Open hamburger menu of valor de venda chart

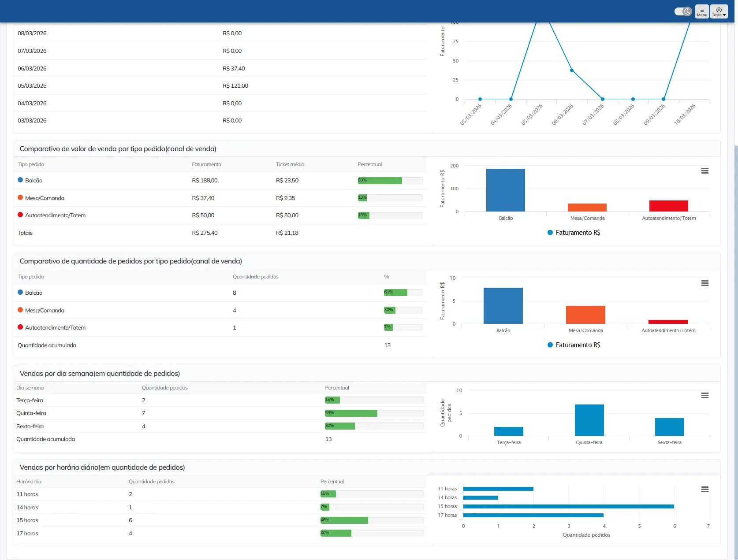click(704, 171)
